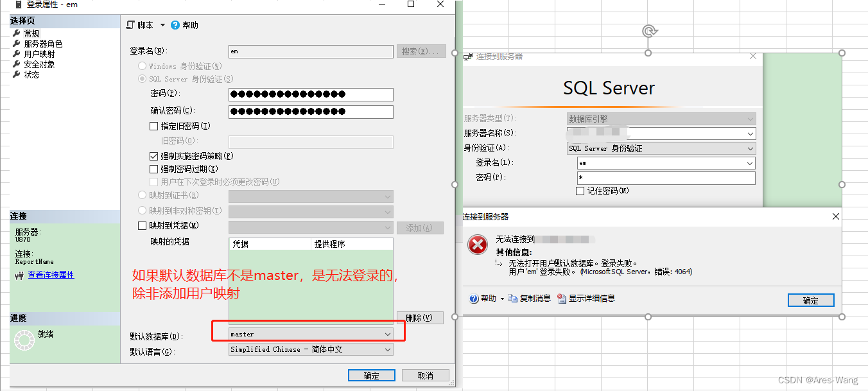Click 确定 in the error dialog

(811, 300)
